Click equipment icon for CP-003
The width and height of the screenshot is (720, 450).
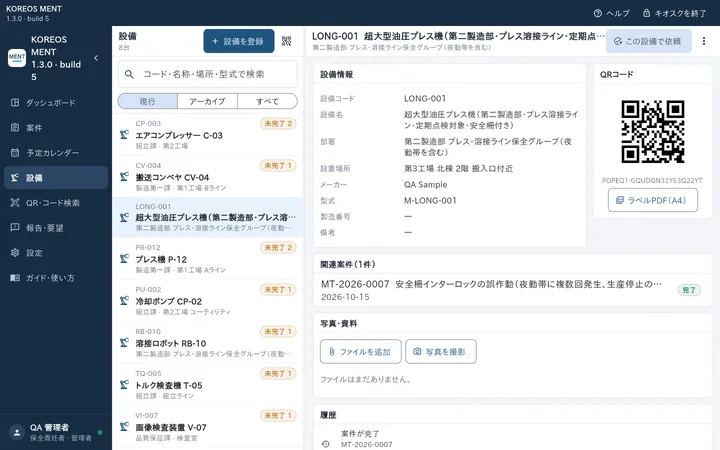coord(124,135)
